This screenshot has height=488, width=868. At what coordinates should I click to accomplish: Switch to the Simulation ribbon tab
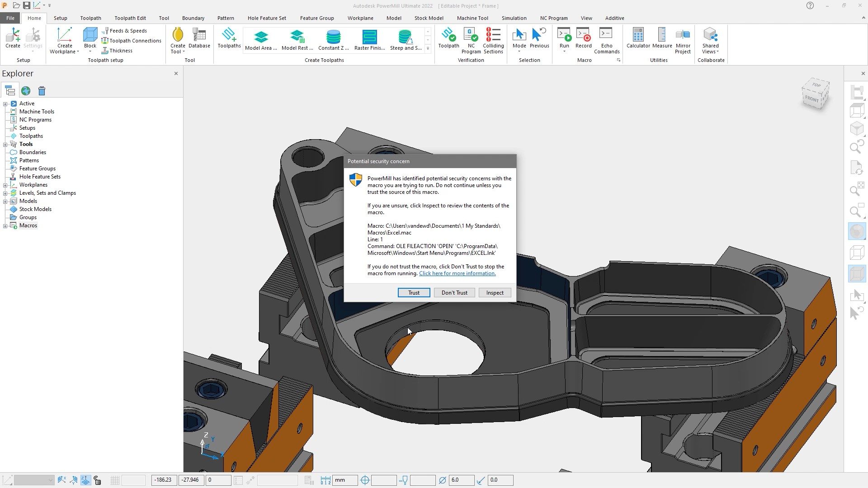[x=514, y=18]
